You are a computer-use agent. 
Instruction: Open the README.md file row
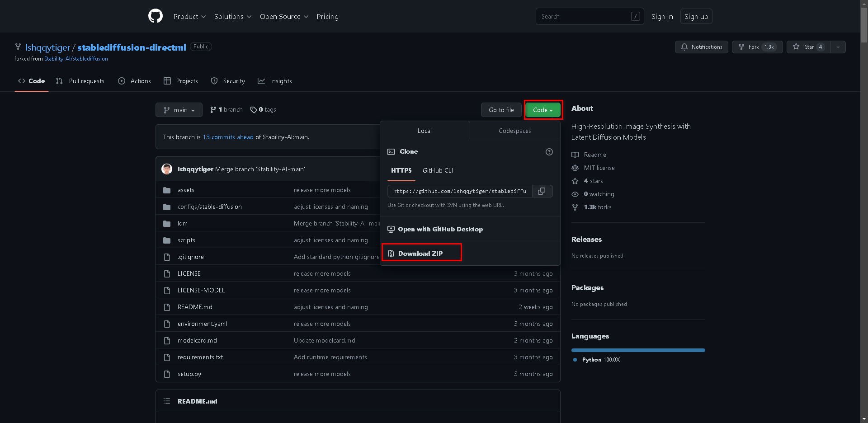click(358, 307)
